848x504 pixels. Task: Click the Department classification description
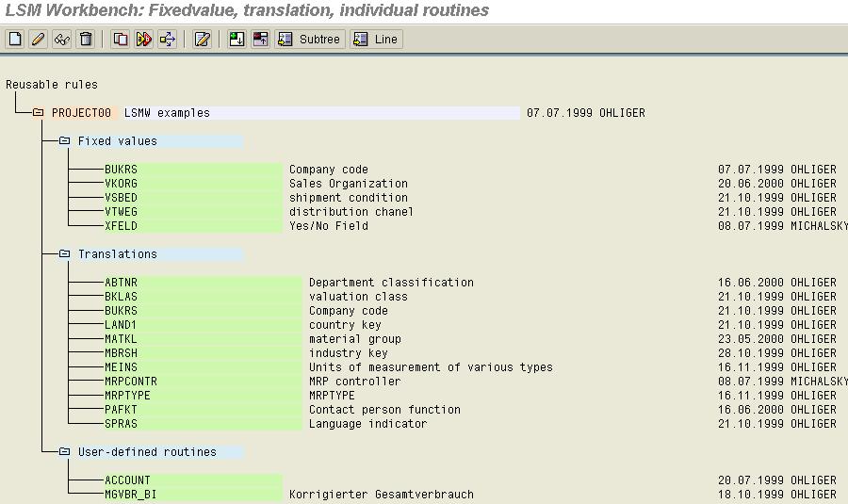point(391,283)
